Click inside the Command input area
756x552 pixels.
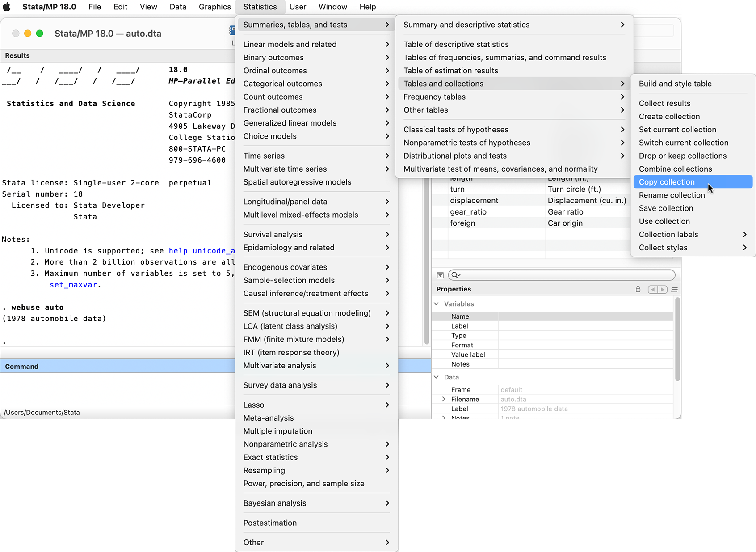[118, 388]
